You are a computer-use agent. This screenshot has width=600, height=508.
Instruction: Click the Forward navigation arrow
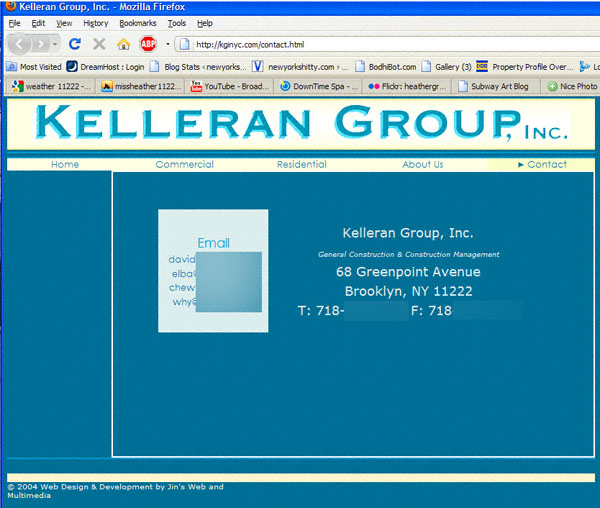pyautogui.click(x=40, y=44)
